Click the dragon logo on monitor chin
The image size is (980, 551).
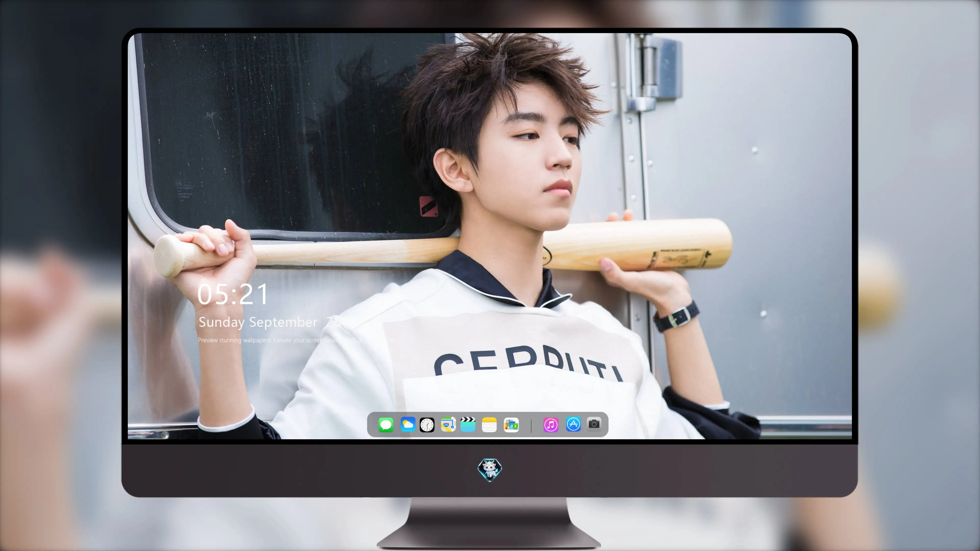(490, 470)
